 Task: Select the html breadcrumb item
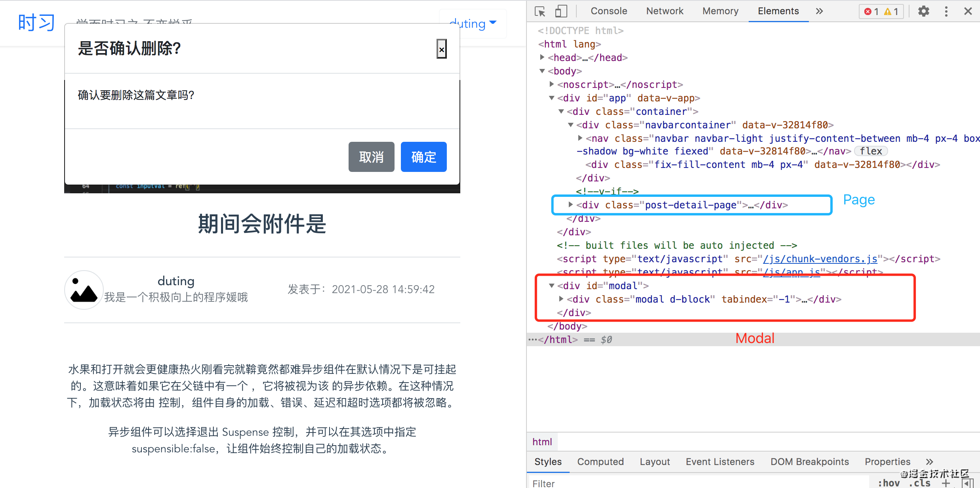pos(542,442)
